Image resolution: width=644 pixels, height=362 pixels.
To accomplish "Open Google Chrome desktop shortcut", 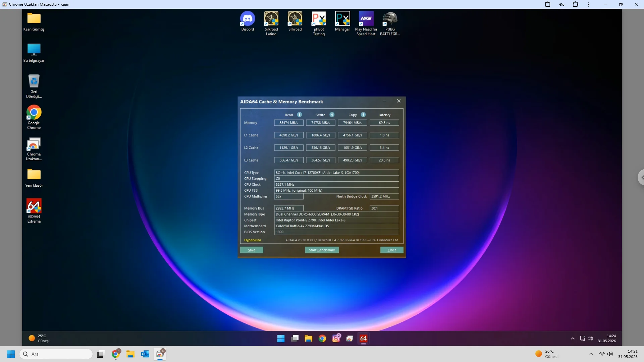I will (34, 117).
